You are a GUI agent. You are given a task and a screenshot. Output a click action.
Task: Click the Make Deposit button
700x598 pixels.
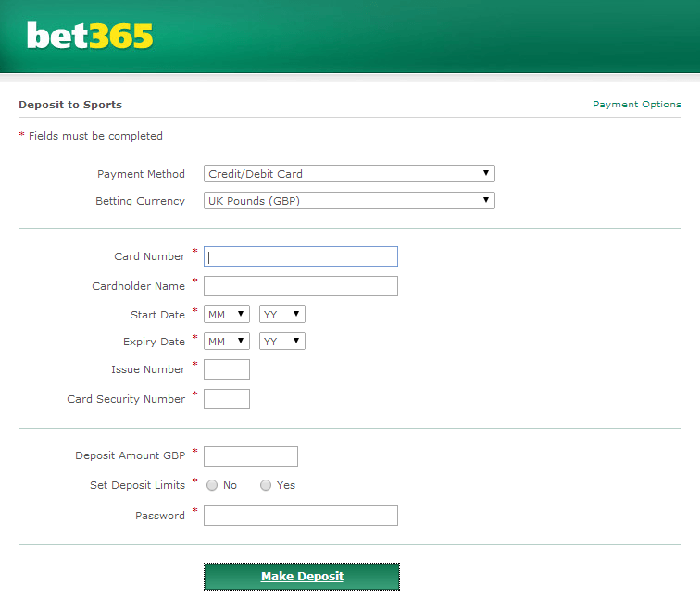tap(302, 577)
